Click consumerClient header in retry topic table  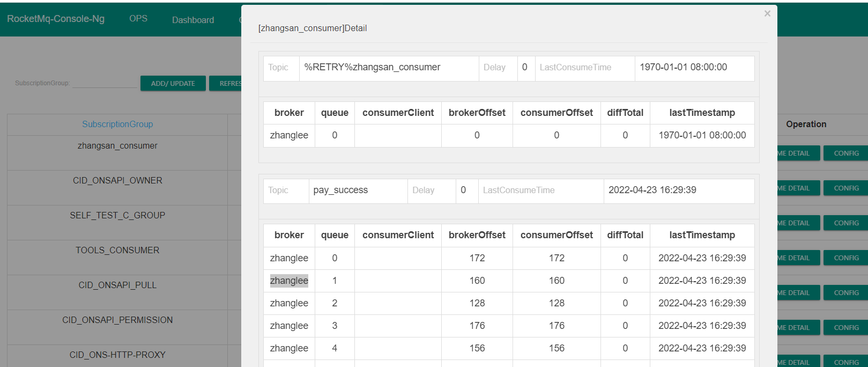pos(398,113)
